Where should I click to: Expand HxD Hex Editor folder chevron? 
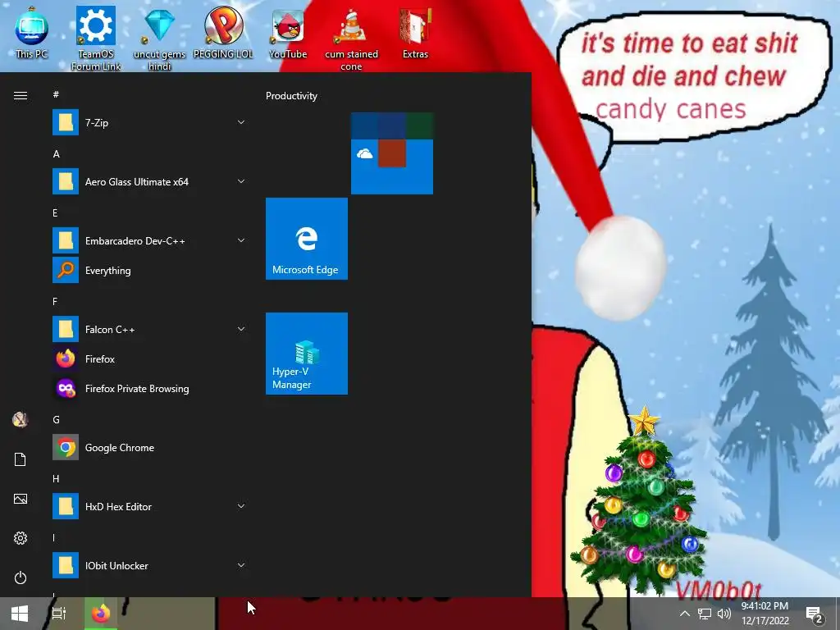click(x=241, y=506)
